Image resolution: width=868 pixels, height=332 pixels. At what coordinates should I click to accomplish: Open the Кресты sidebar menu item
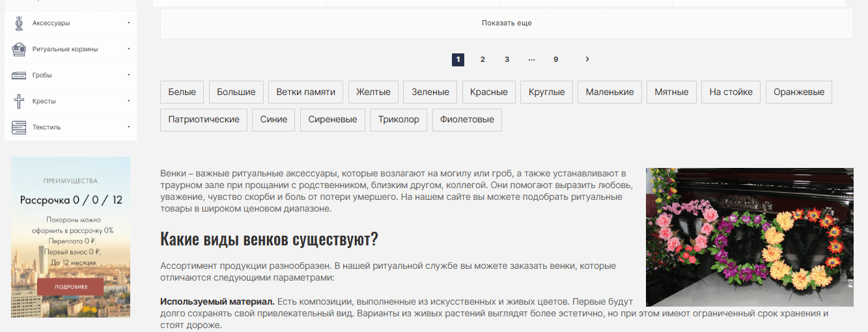tap(44, 102)
